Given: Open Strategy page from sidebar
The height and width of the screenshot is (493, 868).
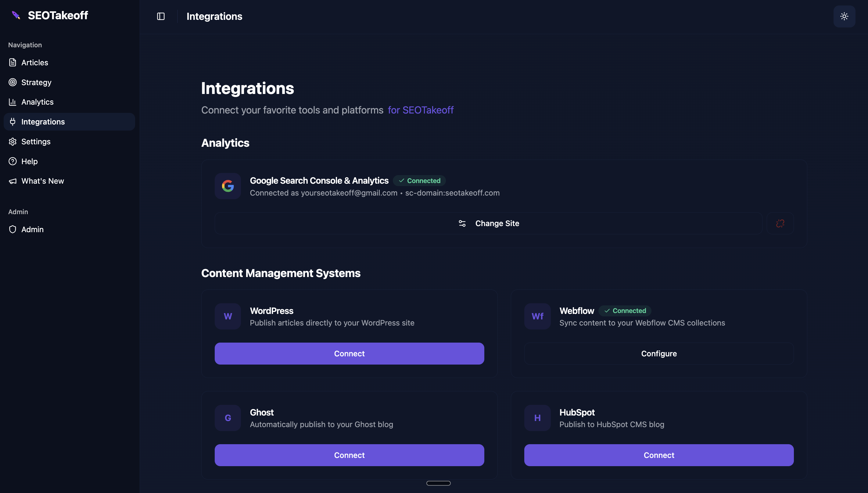Looking at the screenshot, I should tap(36, 82).
